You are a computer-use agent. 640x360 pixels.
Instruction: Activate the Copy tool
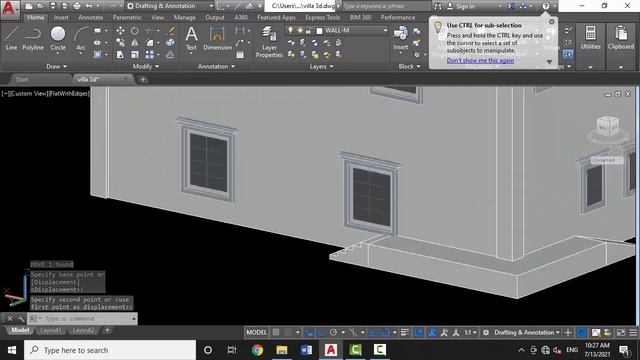pos(120,42)
